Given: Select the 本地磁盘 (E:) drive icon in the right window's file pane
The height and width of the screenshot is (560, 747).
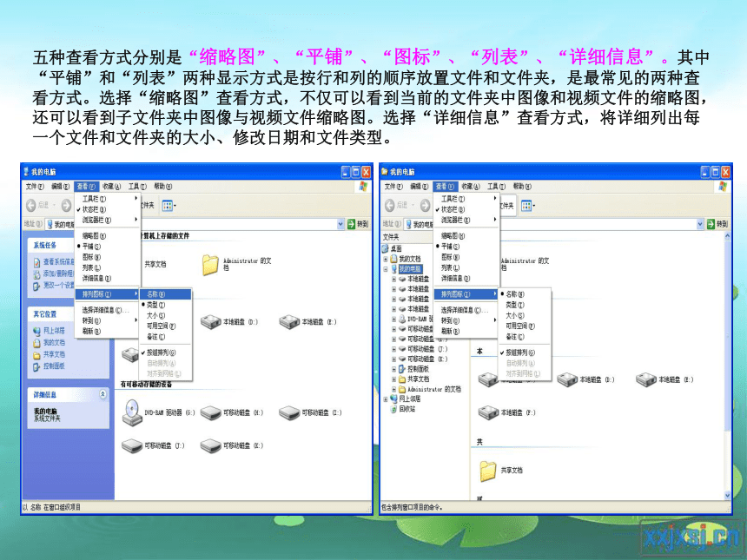Looking at the screenshot, I should point(646,379).
